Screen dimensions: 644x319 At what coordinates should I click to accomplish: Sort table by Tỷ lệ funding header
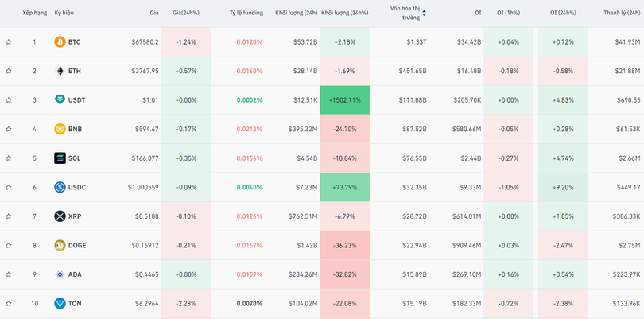246,13
